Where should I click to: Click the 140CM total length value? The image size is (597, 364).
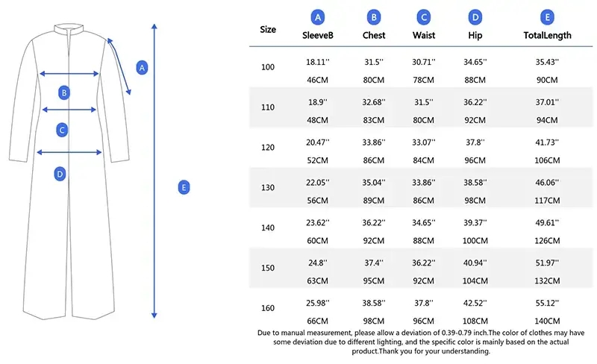tap(547, 321)
